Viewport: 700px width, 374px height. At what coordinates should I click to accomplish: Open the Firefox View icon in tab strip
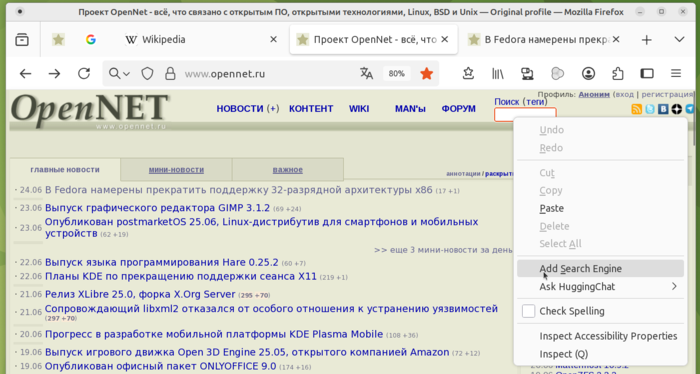22,40
